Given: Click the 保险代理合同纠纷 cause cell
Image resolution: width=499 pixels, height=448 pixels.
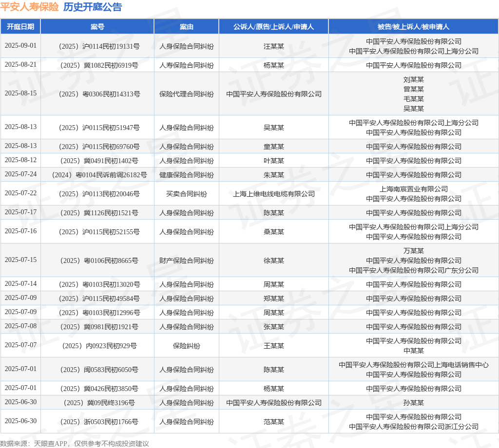Looking at the screenshot, I should [187, 94].
